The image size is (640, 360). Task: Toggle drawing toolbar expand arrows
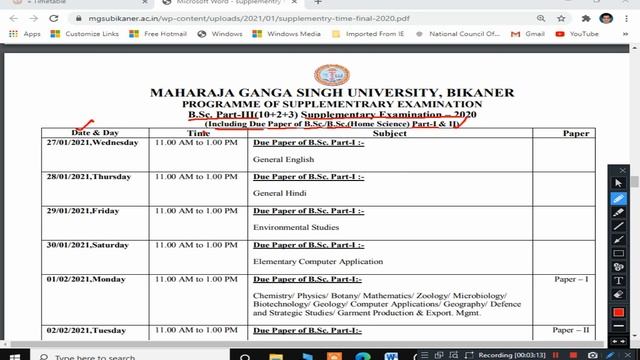pos(618,341)
